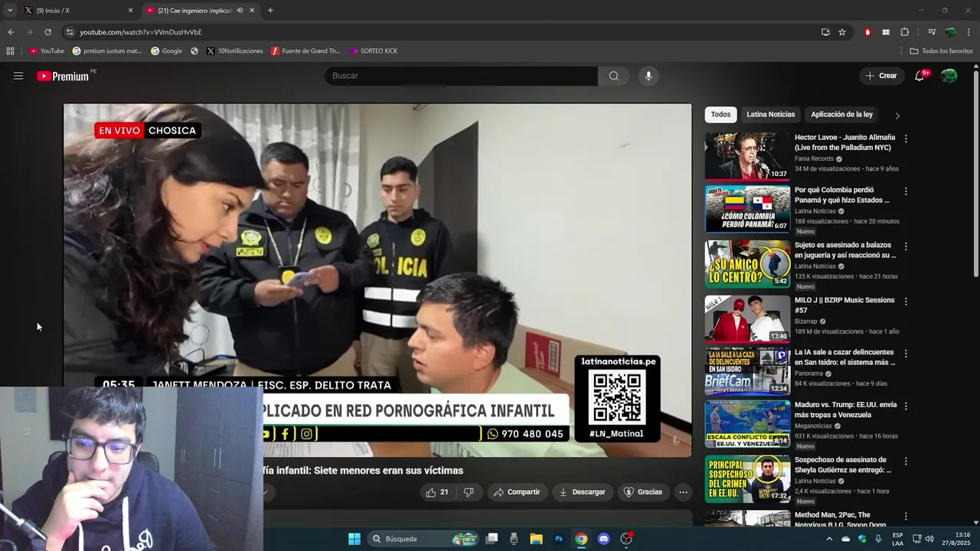The image size is (980, 551).
Task: Like the video with thumbs up
Action: pos(437,492)
